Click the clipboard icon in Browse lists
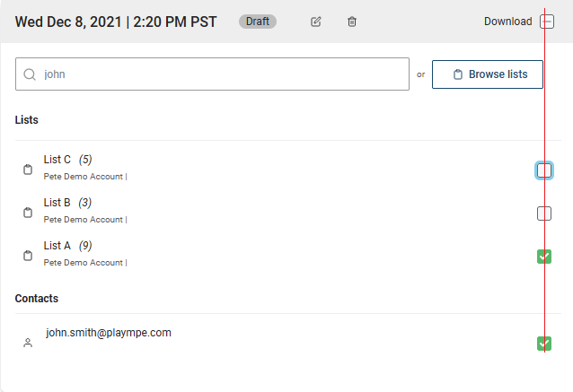Viewport: 573px width, 392px height. click(458, 74)
